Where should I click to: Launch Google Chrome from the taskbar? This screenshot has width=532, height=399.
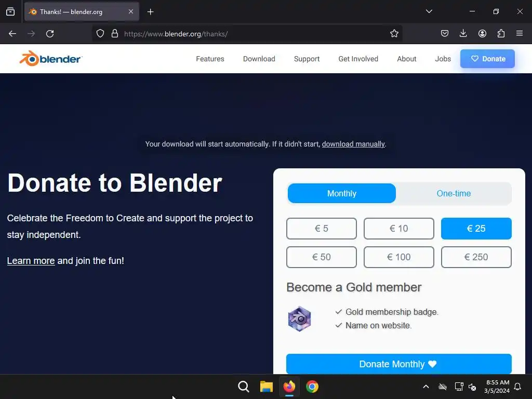tap(312, 387)
